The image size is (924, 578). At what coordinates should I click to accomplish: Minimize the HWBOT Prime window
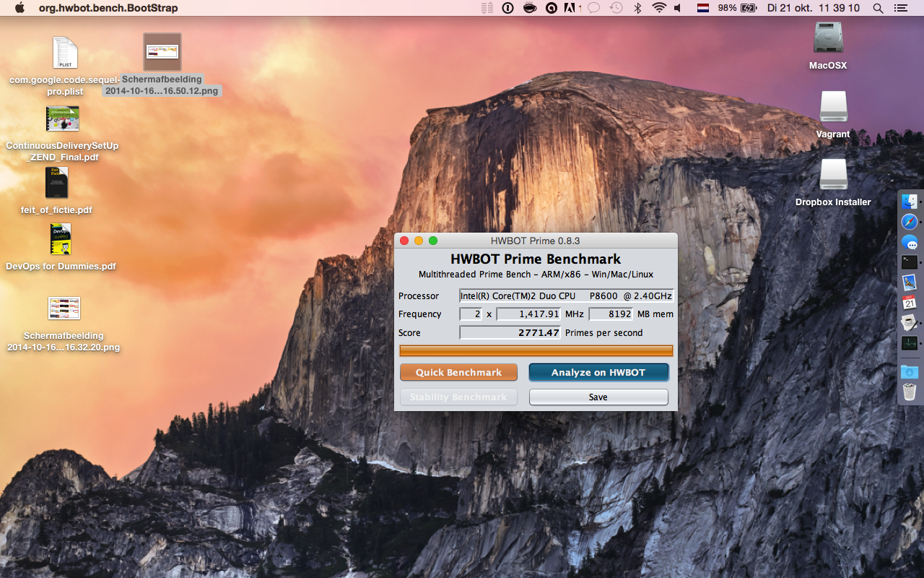[x=419, y=241]
